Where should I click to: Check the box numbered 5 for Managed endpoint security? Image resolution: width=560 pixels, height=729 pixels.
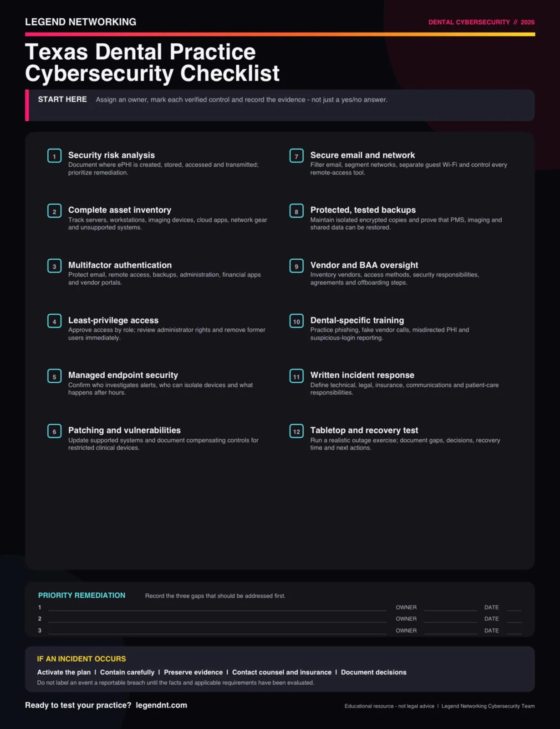point(54,376)
